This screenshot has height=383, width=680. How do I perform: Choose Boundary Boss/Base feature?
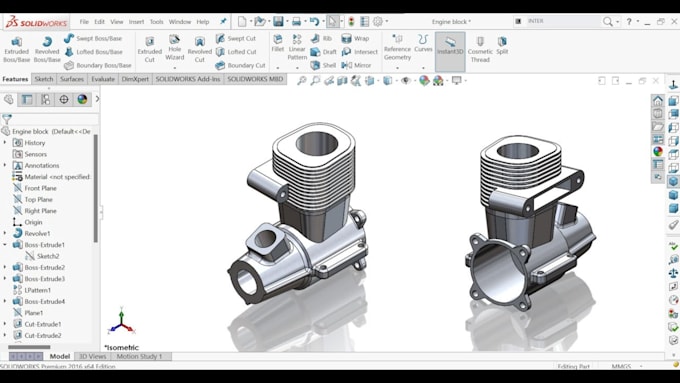pos(98,65)
